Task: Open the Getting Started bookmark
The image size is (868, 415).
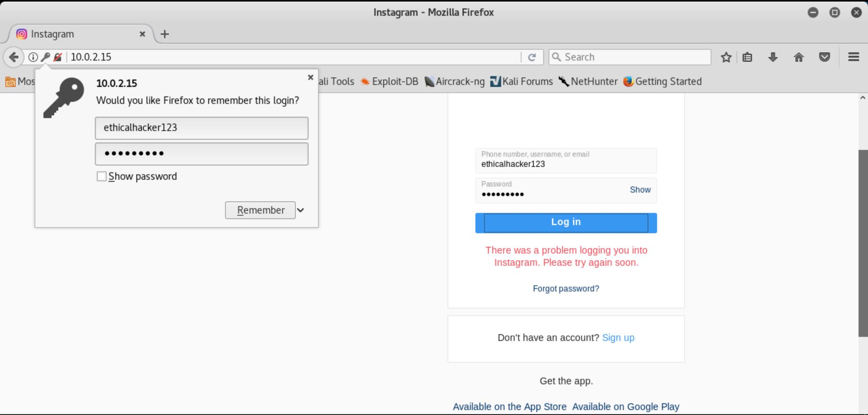Action: point(662,82)
